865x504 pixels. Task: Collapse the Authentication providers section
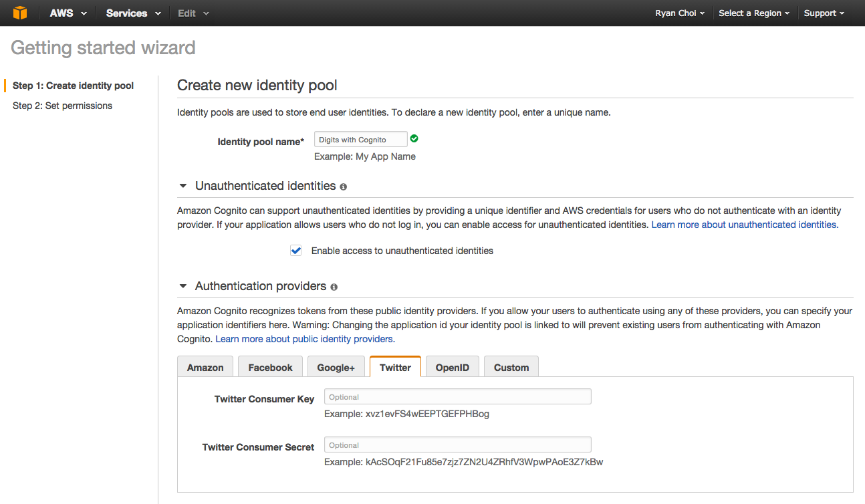pos(183,286)
